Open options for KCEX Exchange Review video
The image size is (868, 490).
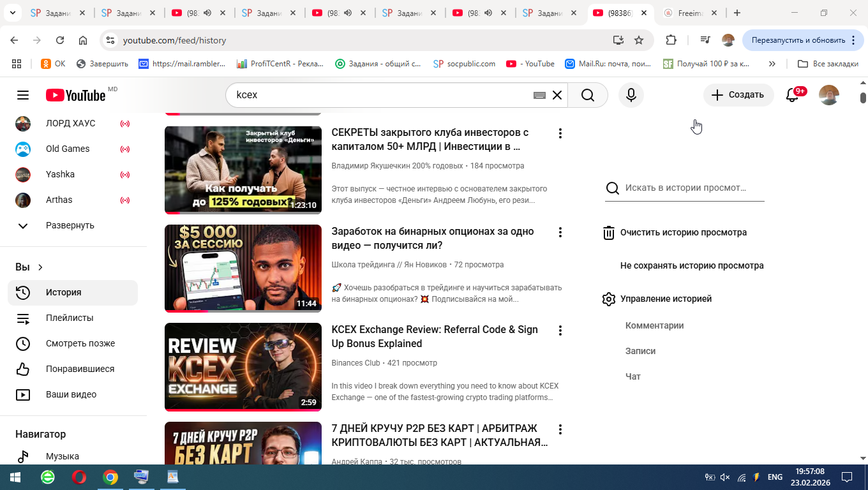[560, 330]
